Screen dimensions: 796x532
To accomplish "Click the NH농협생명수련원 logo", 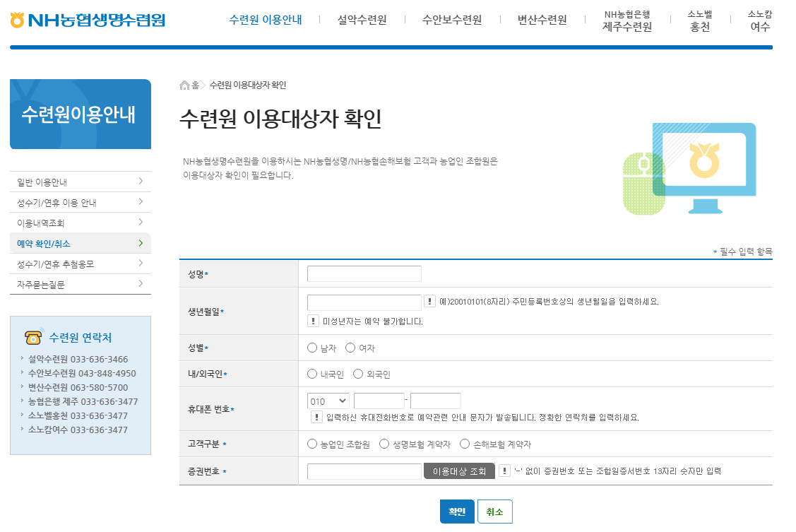I will [88, 20].
